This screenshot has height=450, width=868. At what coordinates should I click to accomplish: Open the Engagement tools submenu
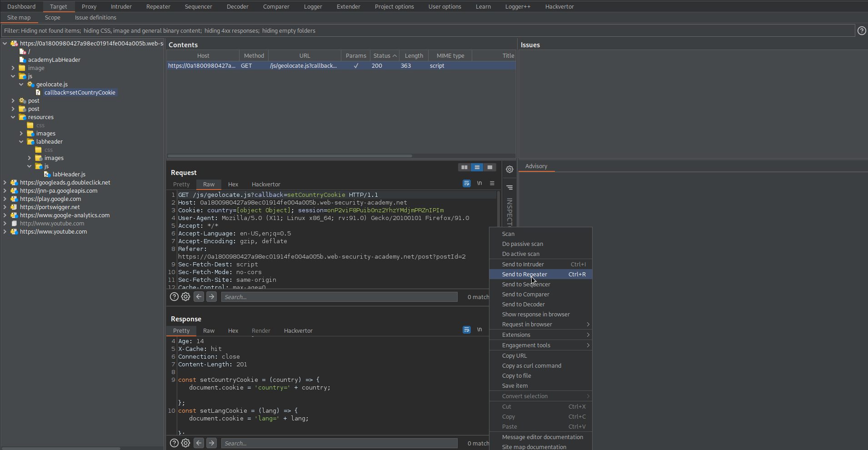[x=541, y=345]
